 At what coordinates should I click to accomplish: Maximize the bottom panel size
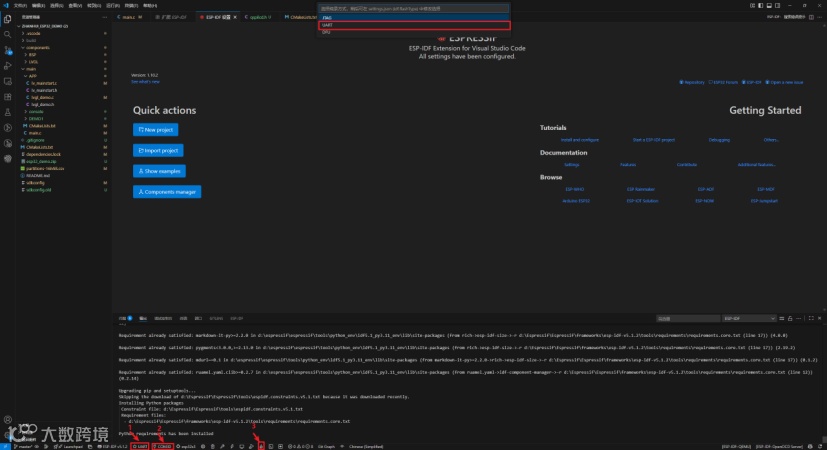[811, 318]
